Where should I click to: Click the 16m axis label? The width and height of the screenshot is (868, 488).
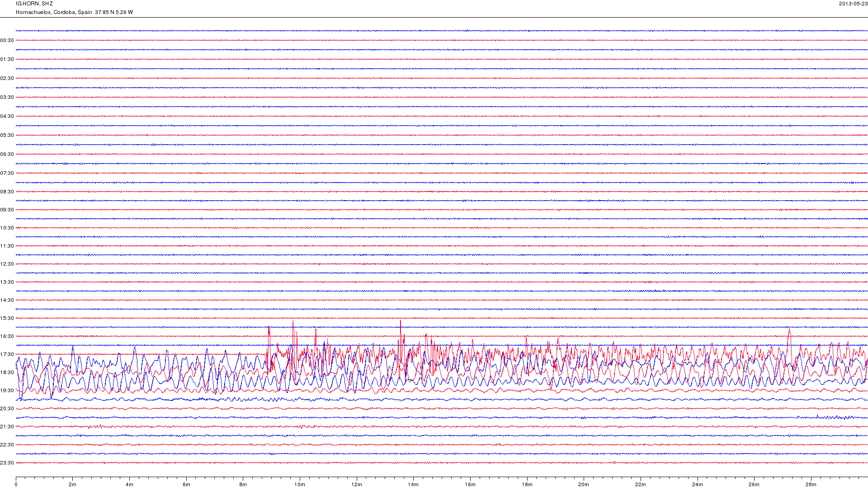pyautogui.click(x=470, y=484)
